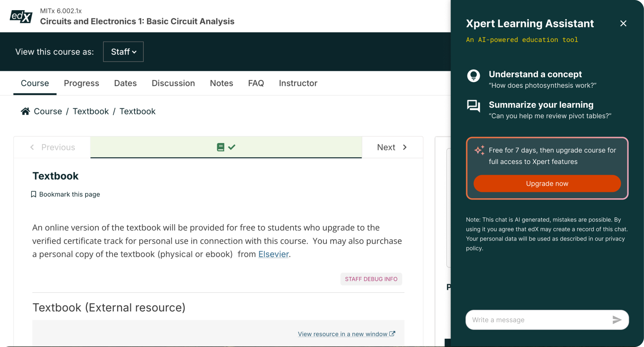Click the green textbook unit icon
Viewport: 644px width, 347px height.
(x=220, y=147)
